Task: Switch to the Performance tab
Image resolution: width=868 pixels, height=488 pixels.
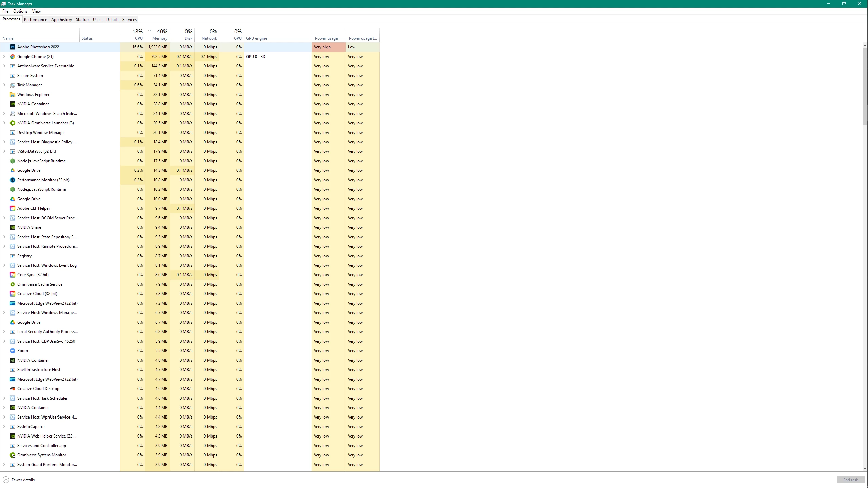Action: (x=36, y=20)
